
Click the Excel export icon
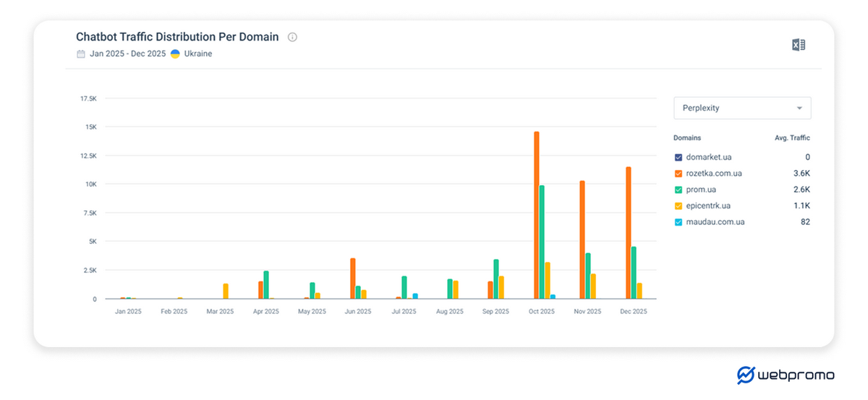coord(798,45)
